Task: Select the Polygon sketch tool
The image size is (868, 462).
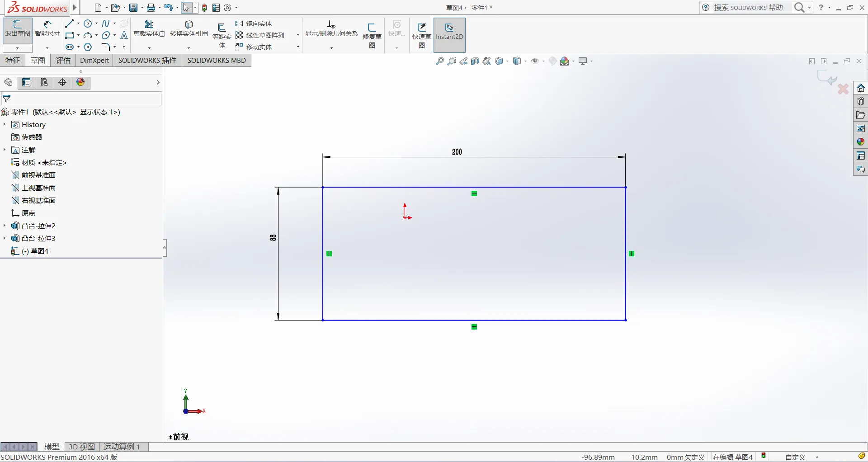Action: (88, 47)
